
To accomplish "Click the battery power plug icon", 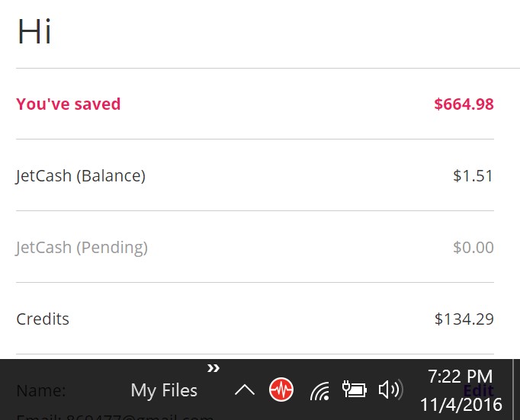I will coord(355,390).
